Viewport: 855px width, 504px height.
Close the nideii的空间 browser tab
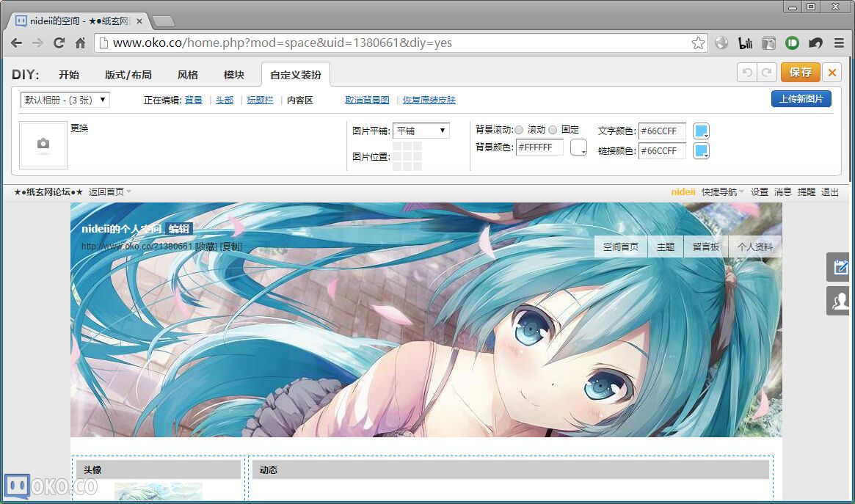point(139,21)
